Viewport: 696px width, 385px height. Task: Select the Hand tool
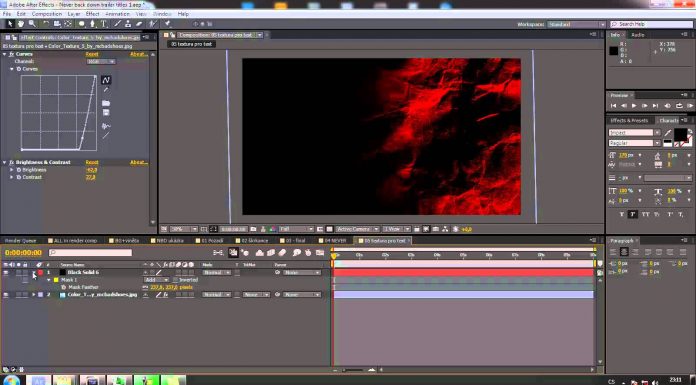pyautogui.click(x=20, y=24)
